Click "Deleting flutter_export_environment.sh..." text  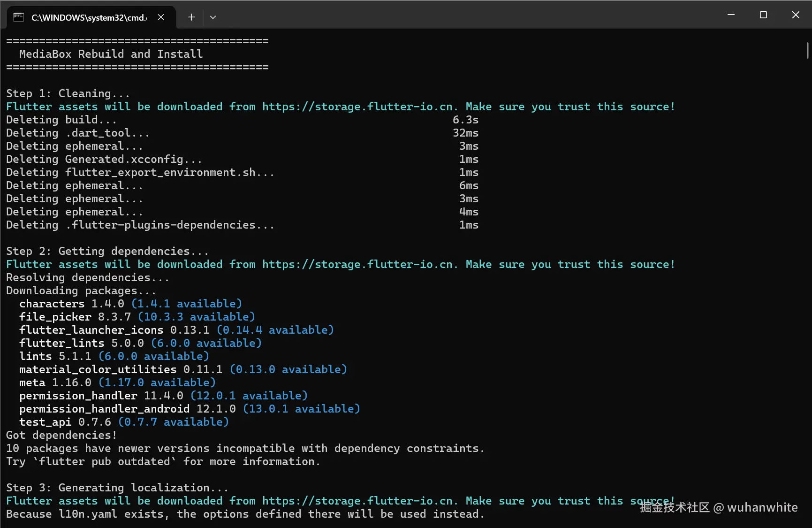pyautogui.click(x=140, y=172)
